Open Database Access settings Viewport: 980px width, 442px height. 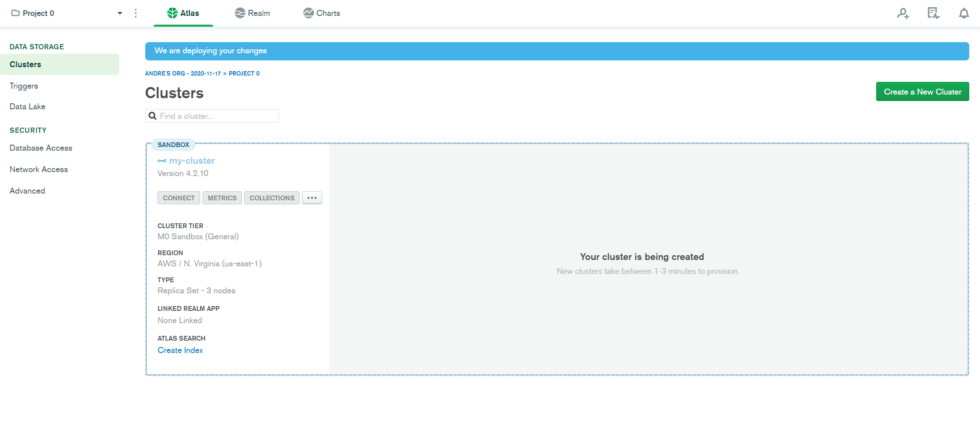tap(41, 148)
